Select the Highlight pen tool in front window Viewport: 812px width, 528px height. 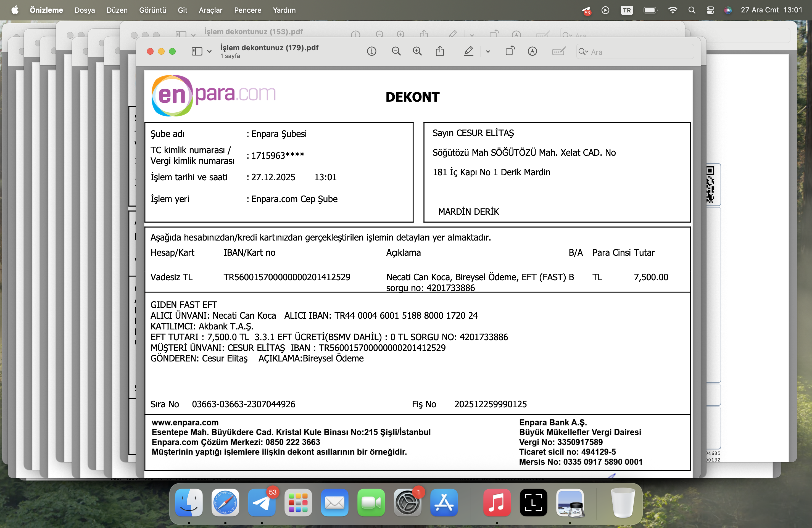[x=468, y=52]
